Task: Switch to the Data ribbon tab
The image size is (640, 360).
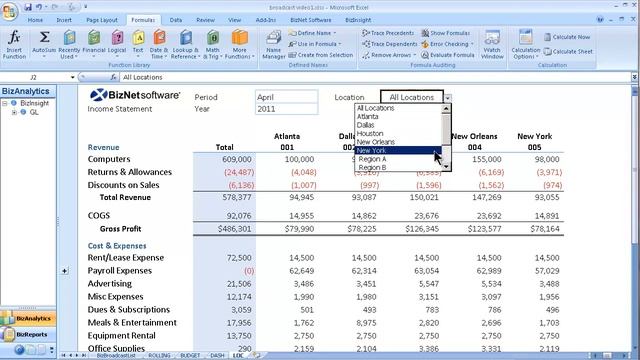Action: (176, 20)
